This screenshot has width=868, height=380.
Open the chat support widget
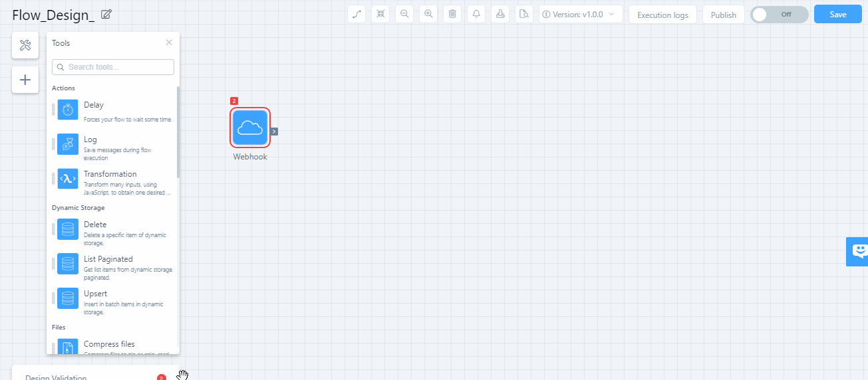pyautogui.click(x=857, y=251)
